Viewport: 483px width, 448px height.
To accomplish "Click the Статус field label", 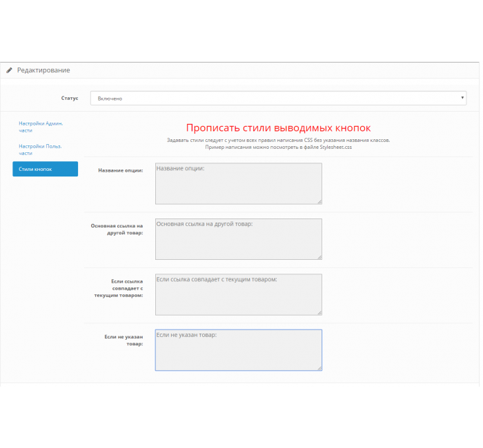I will click(70, 98).
